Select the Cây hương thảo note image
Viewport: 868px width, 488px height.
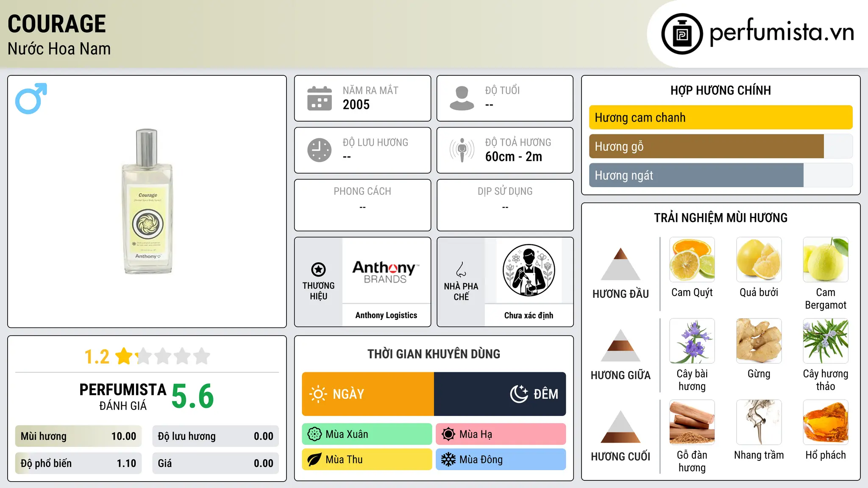(x=826, y=341)
